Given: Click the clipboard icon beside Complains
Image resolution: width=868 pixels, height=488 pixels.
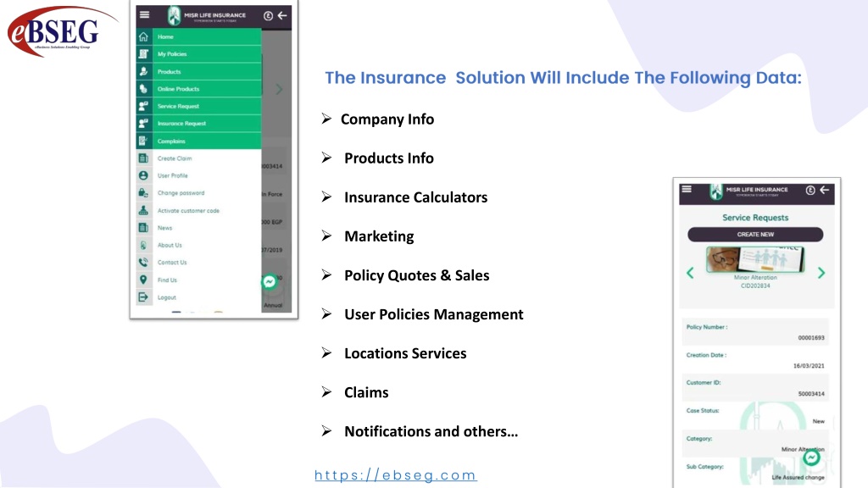Looking at the screenshot, I should point(143,141).
